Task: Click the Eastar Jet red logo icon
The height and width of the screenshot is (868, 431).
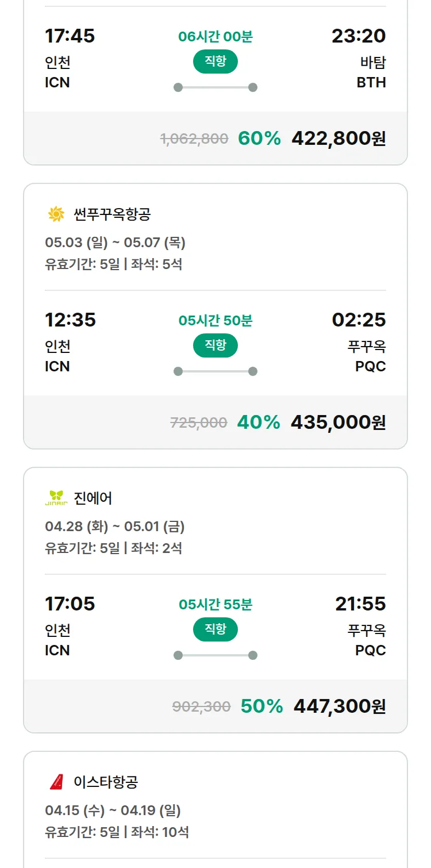Action: (56, 782)
